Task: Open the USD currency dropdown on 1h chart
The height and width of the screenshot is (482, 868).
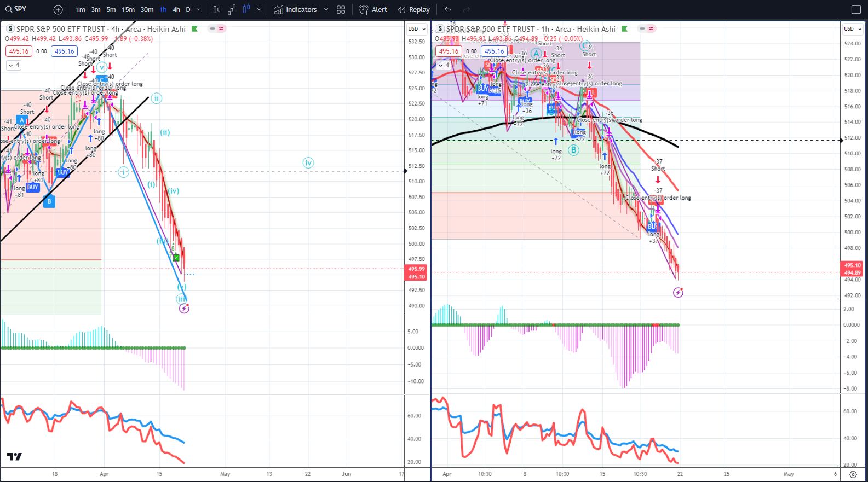Action: [852, 29]
